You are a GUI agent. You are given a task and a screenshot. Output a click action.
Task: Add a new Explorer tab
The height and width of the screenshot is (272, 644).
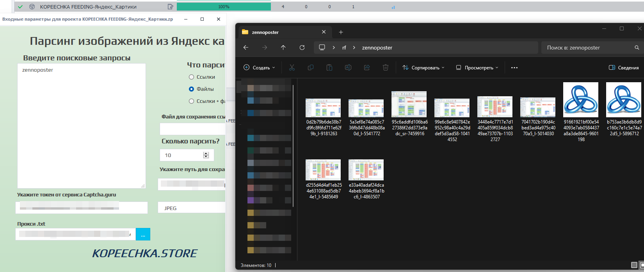pos(341,32)
